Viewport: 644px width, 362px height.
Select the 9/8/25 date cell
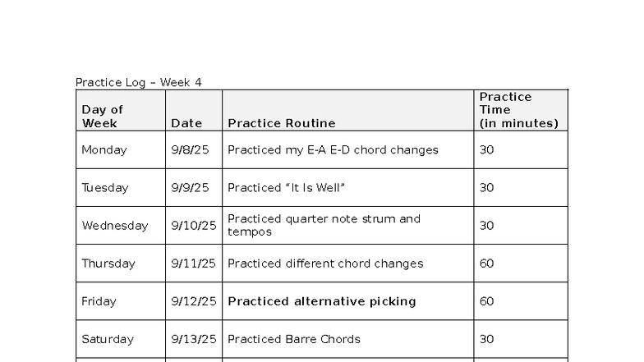click(190, 150)
